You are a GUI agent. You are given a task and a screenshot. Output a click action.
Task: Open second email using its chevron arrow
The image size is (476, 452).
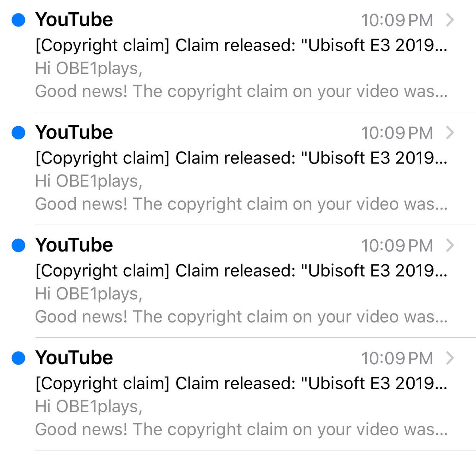point(450,133)
